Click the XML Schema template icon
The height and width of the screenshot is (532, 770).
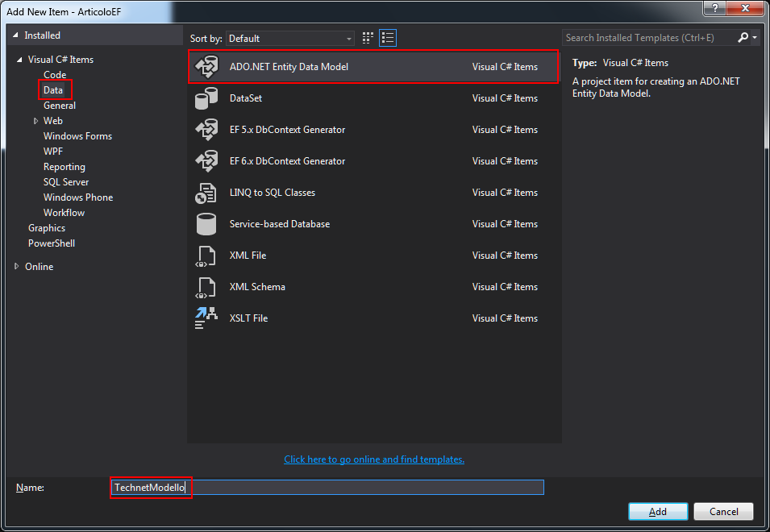206,287
